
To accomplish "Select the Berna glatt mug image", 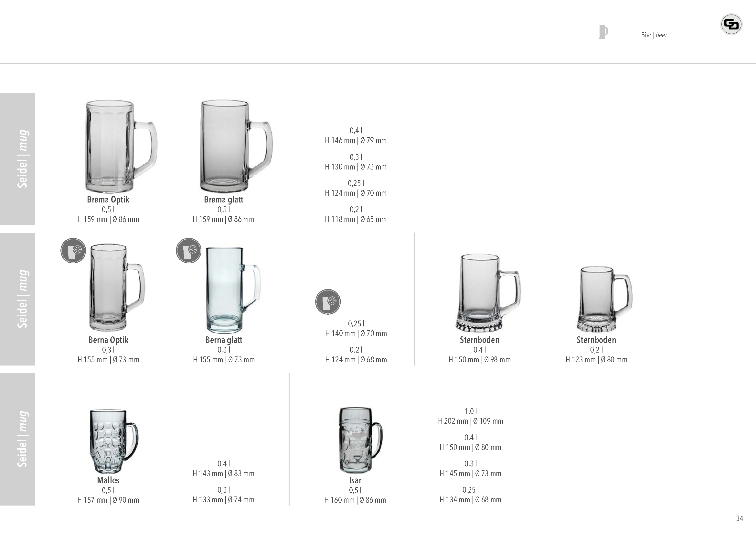I will click(x=233, y=290).
